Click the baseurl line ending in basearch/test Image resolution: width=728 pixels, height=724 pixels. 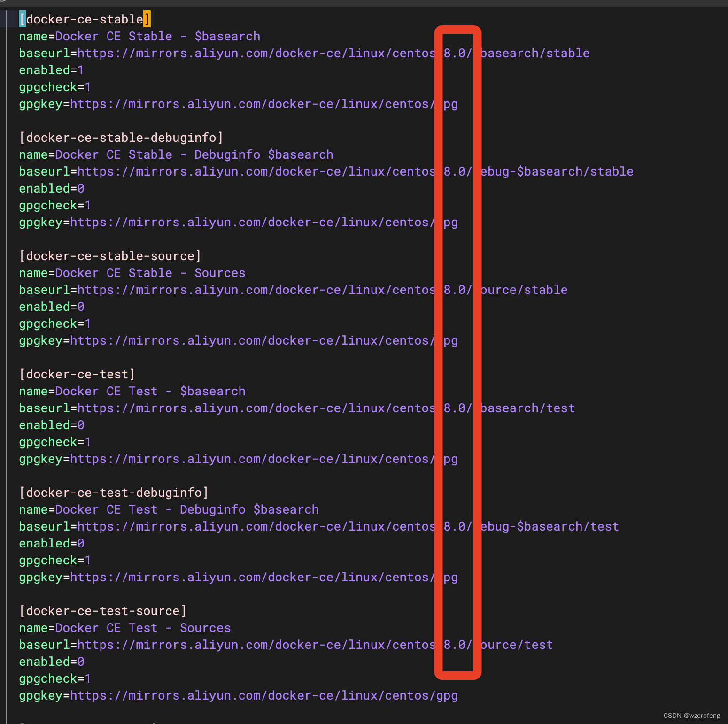297,408
